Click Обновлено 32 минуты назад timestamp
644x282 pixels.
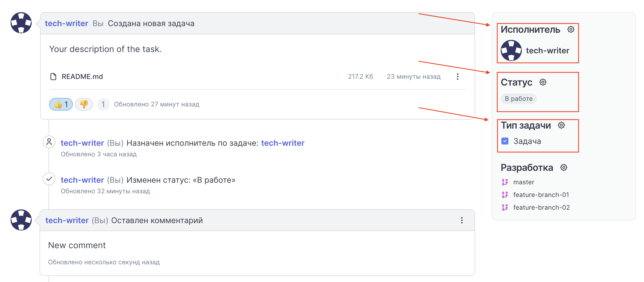coord(105,191)
